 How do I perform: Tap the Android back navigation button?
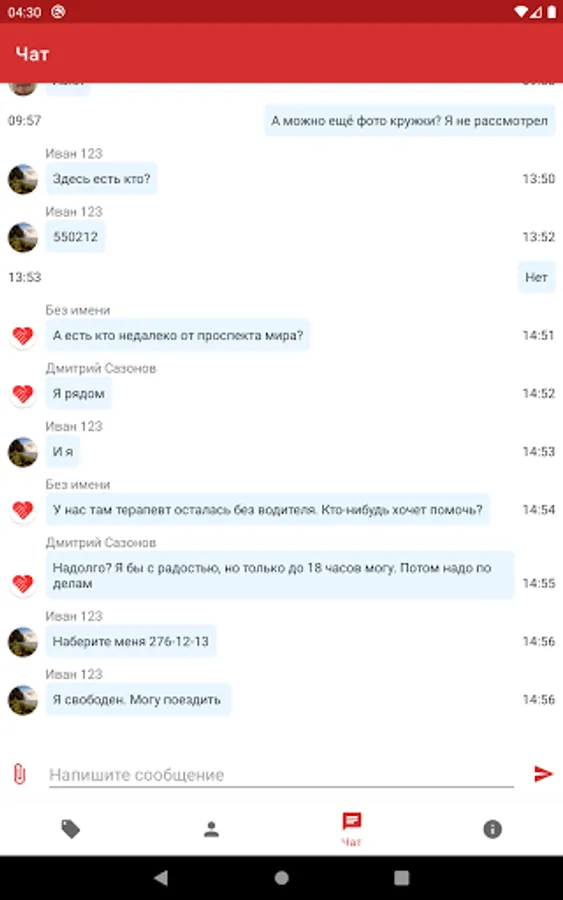coord(161,877)
